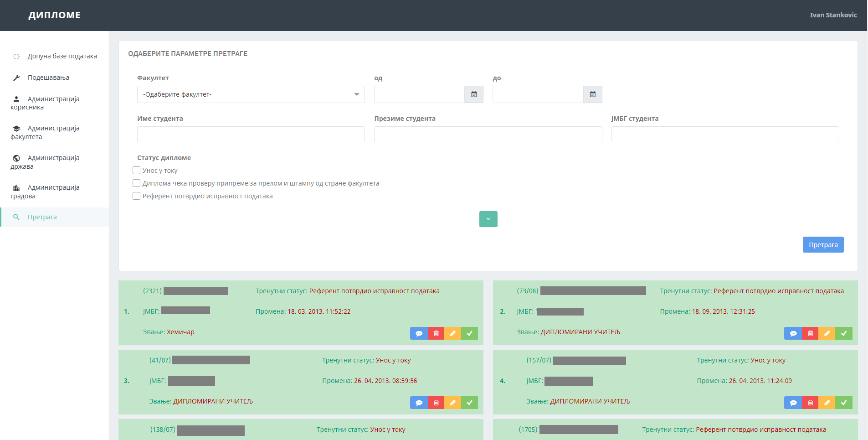
Task: Edit record 3 with the orange pencil icon
Action: point(452,403)
